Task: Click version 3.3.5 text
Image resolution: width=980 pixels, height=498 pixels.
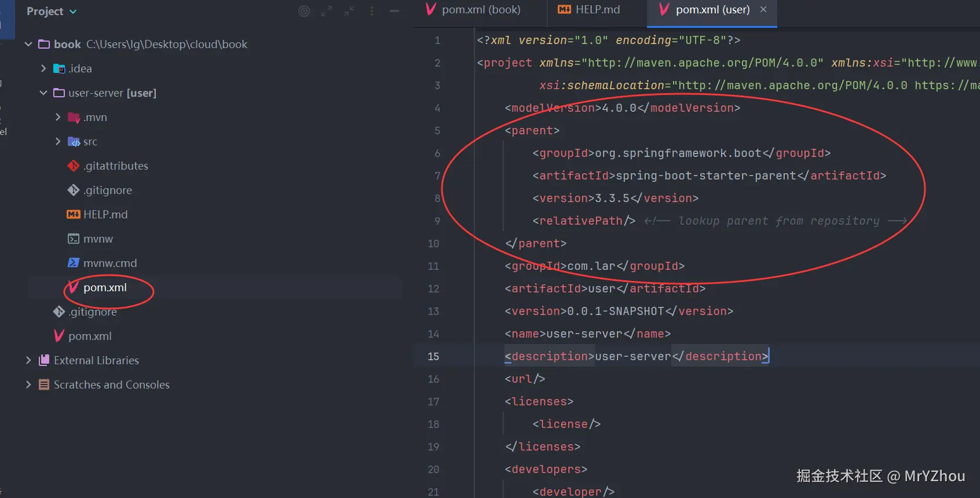Action: coord(612,198)
